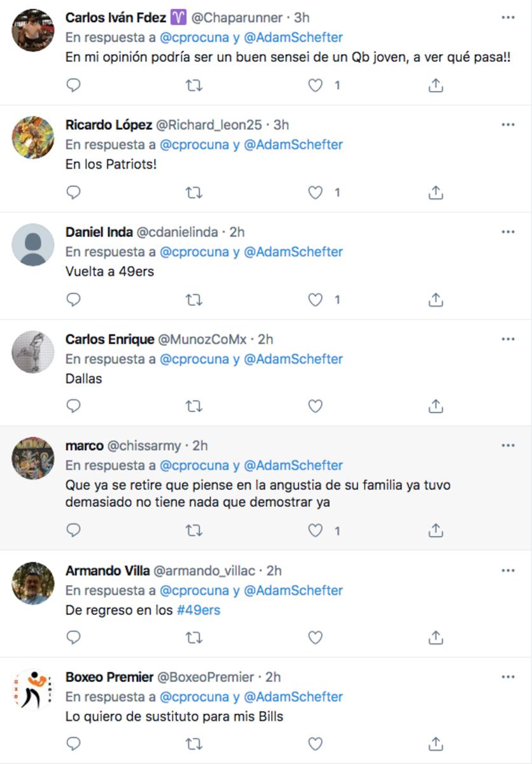This screenshot has width=532, height=764.
Task: Like Boxeo Premier's tweet
Action: pos(316,743)
